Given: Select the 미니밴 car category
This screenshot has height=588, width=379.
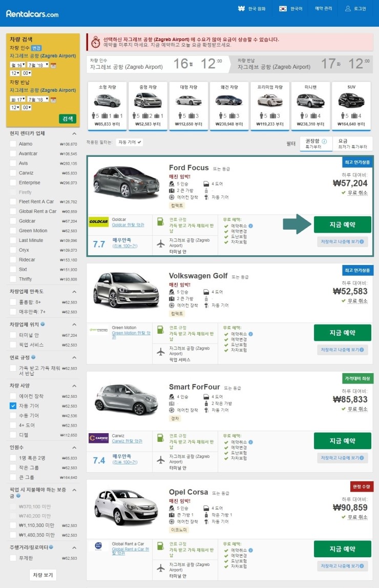Looking at the screenshot, I should [310, 106].
